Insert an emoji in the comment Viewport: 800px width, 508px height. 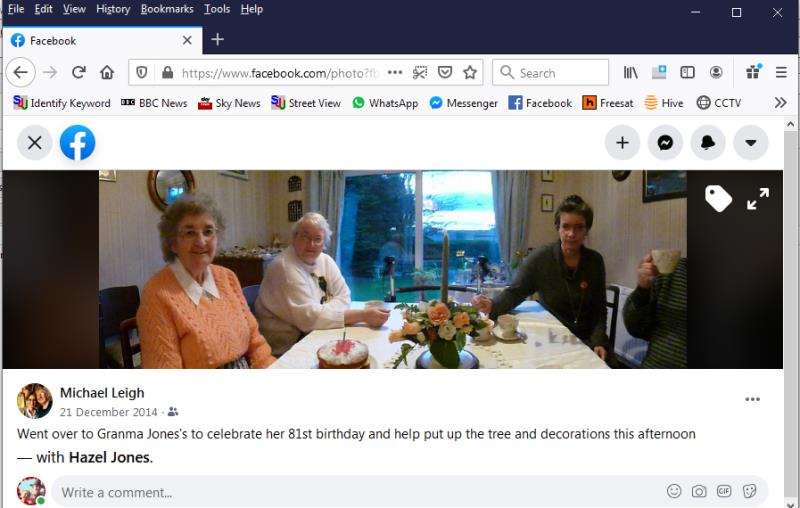(674, 491)
